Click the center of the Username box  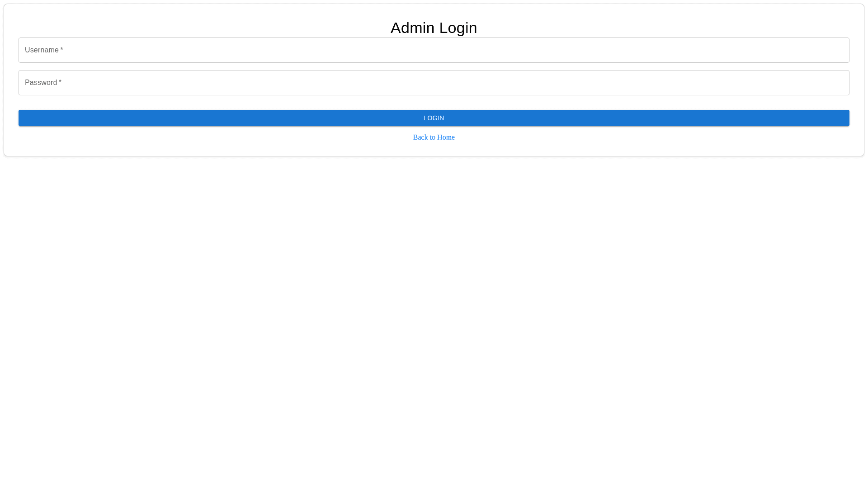(434, 50)
